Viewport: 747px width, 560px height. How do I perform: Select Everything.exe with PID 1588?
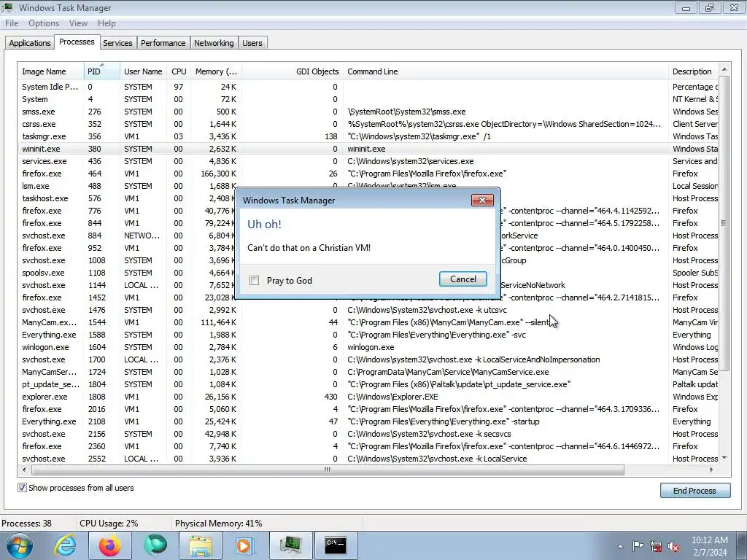[368, 335]
